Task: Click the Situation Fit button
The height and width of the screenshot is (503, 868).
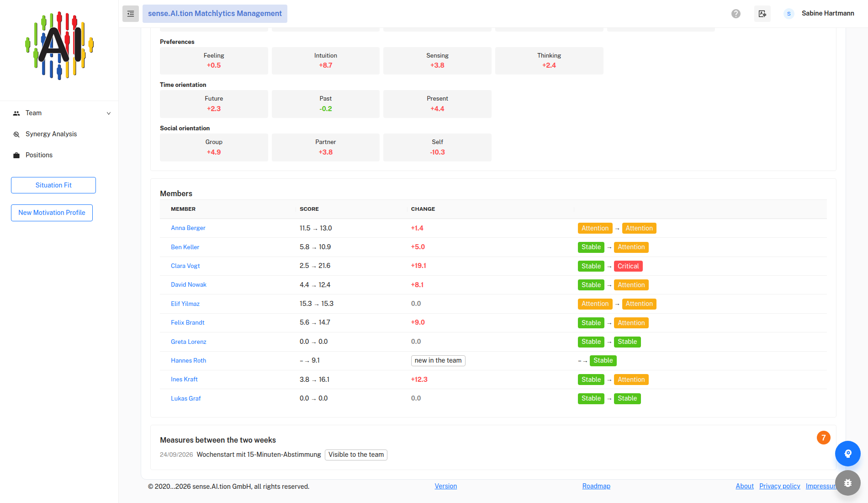Action: (53, 185)
